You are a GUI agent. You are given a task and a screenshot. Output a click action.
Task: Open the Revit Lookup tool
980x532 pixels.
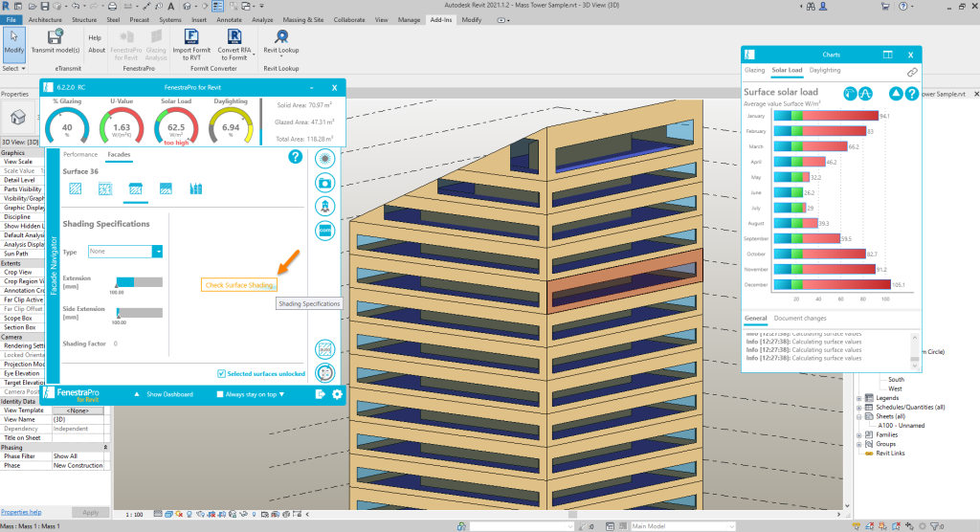click(280, 41)
